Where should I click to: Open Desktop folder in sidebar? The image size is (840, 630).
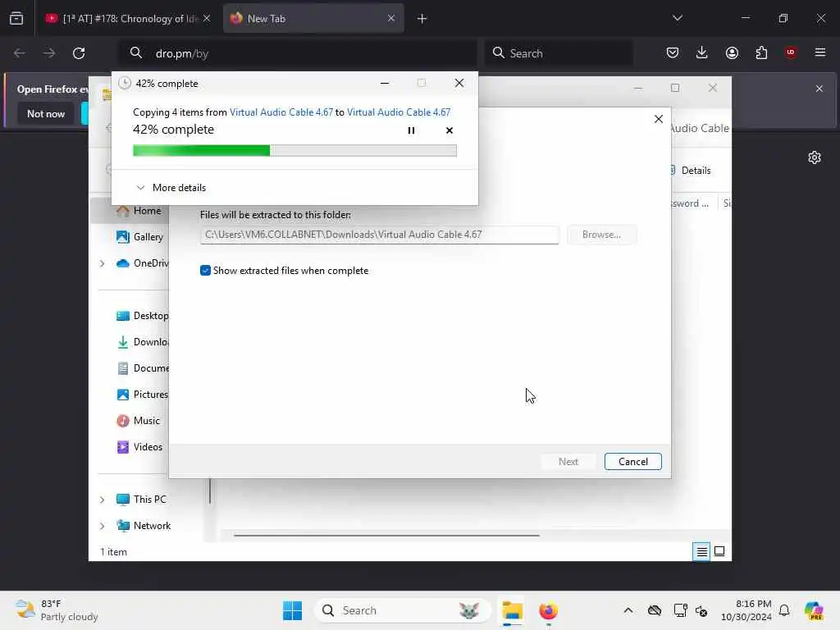point(142,316)
